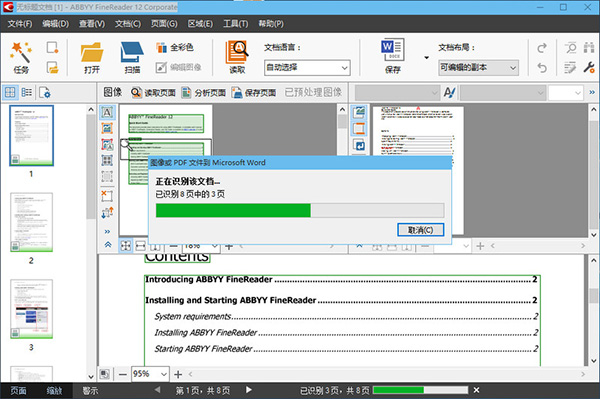Click the 页面 status bar tab
This screenshot has height=399, width=600.
tap(18, 391)
